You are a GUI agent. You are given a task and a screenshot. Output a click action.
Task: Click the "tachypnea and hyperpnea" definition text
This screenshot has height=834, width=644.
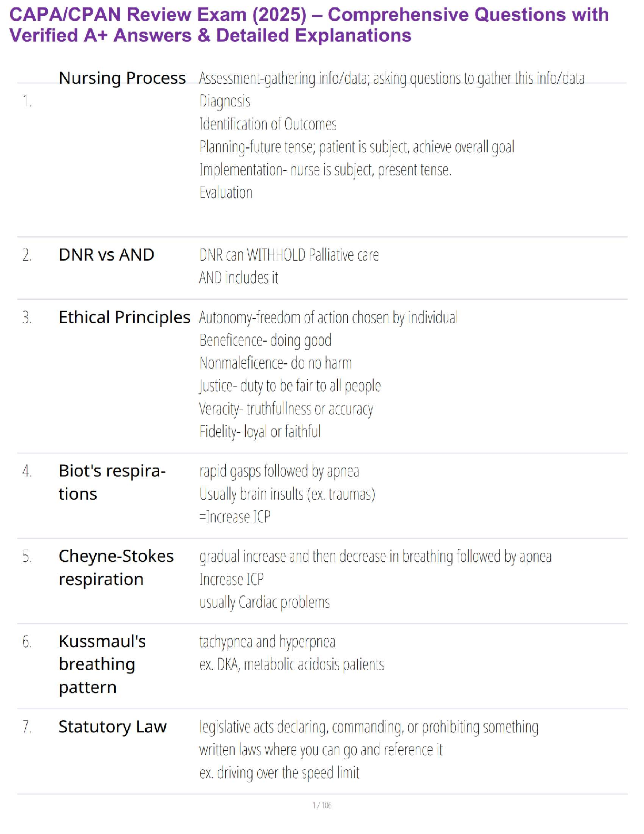coord(267,642)
